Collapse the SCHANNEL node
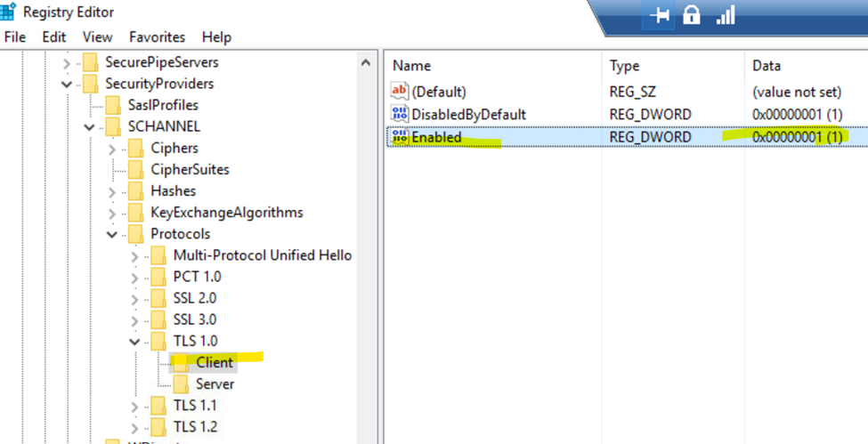The image size is (868, 444). click(90, 127)
